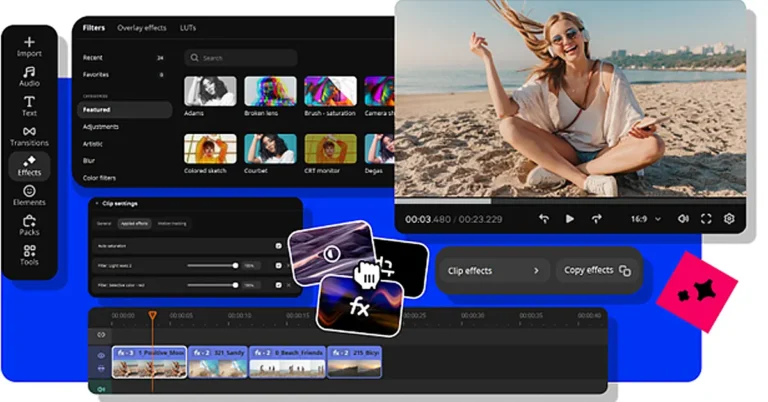The image size is (768, 402).
Task: Open the Elements panel in the sidebar
Action: click(x=29, y=194)
